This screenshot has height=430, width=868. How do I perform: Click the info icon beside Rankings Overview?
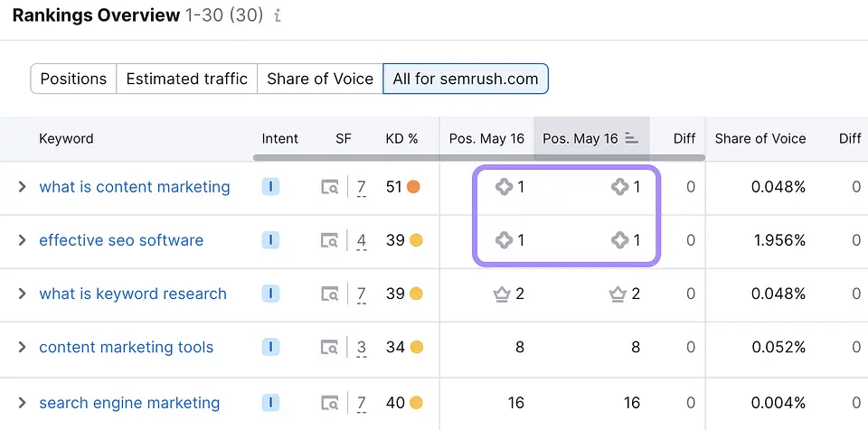278,16
